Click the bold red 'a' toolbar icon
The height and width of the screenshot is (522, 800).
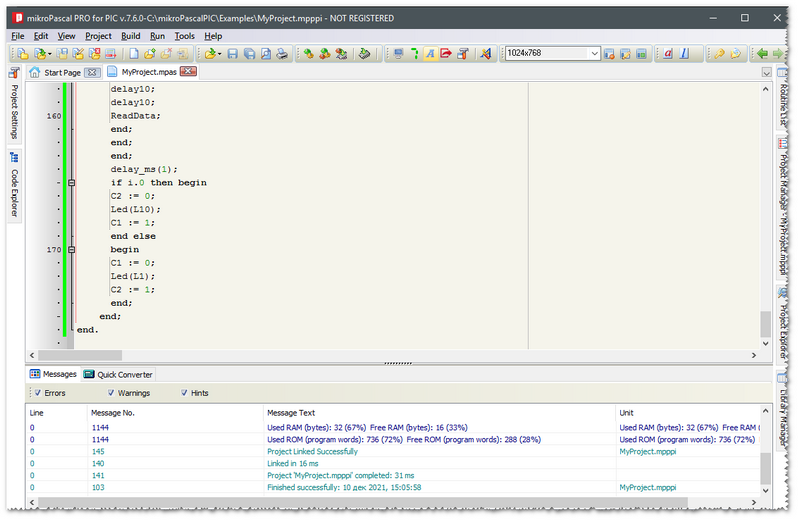pyautogui.click(x=669, y=53)
